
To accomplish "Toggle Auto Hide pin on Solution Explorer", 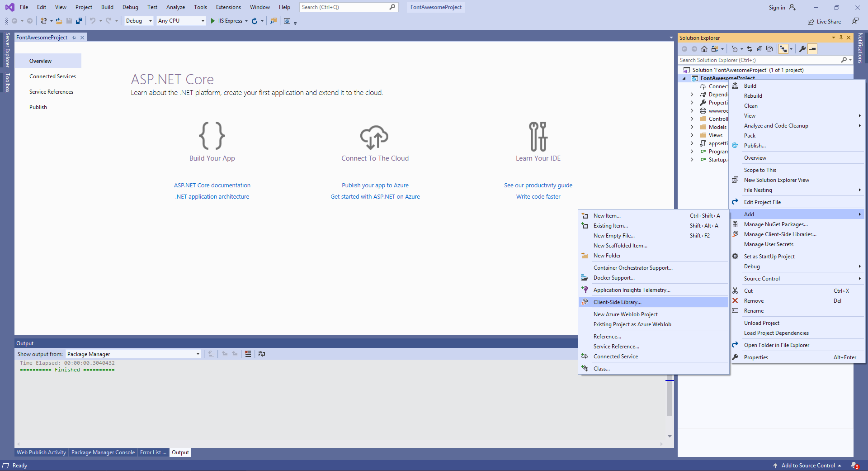I will coord(841,38).
